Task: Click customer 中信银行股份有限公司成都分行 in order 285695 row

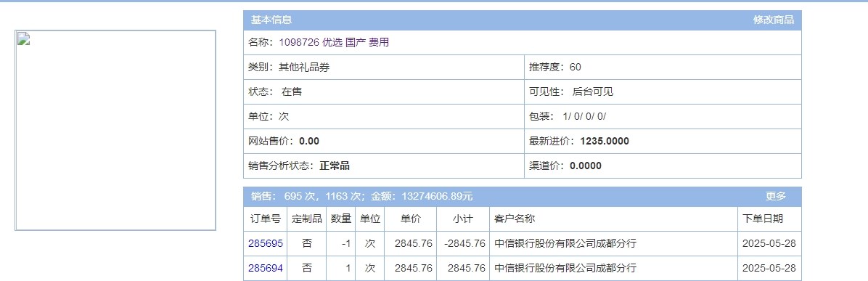Action: point(565,243)
